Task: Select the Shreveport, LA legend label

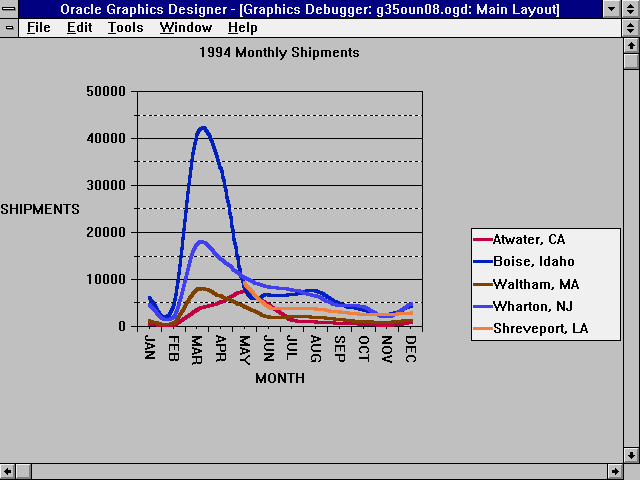Action: click(x=542, y=328)
